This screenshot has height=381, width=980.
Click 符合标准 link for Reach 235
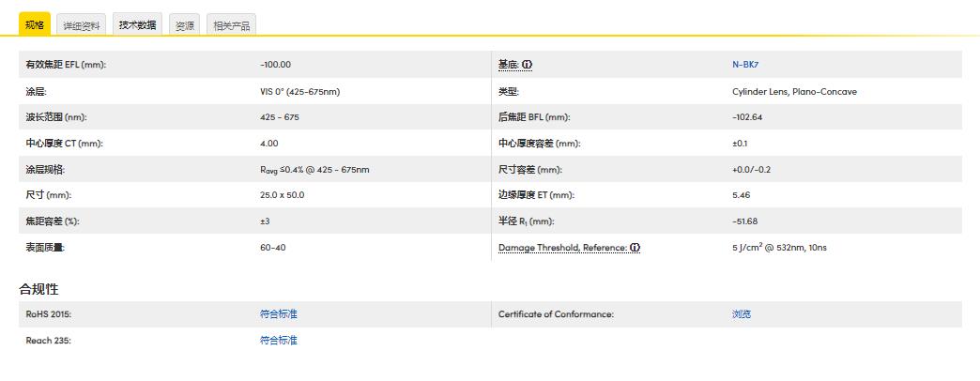(x=279, y=341)
